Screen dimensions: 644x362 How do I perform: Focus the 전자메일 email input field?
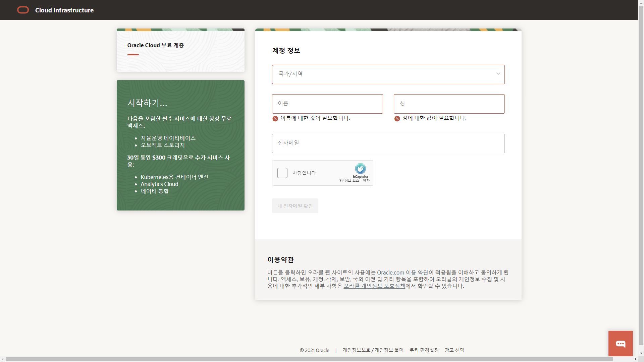click(x=388, y=143)
